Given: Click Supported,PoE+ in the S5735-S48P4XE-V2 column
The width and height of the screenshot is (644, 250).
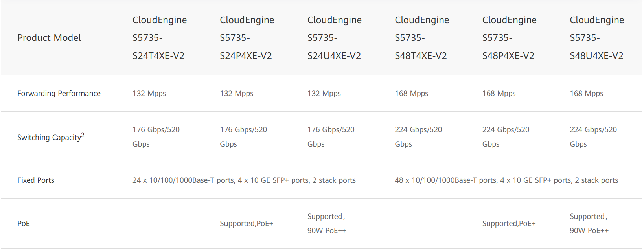Looking at the screenshot, I should point(509,224).
